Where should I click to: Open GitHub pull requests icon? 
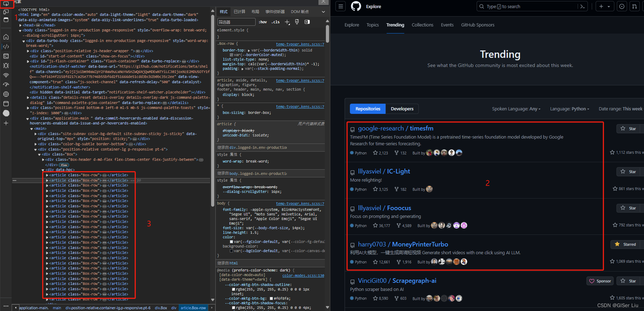coord(634,6)
